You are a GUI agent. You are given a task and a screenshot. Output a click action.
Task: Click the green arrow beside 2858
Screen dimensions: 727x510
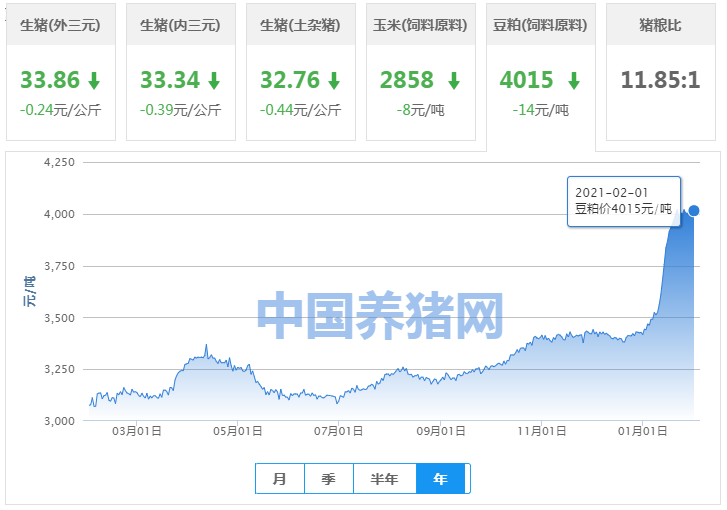(454, 81)
